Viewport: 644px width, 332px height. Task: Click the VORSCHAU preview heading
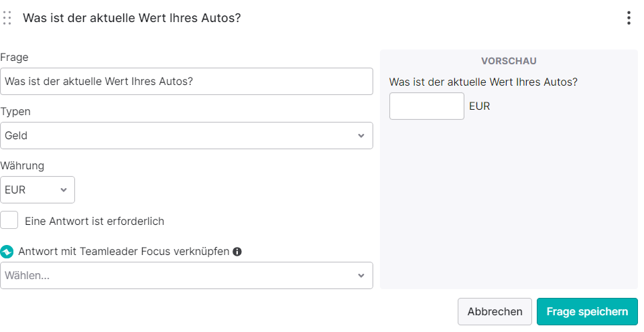point(509,61)
